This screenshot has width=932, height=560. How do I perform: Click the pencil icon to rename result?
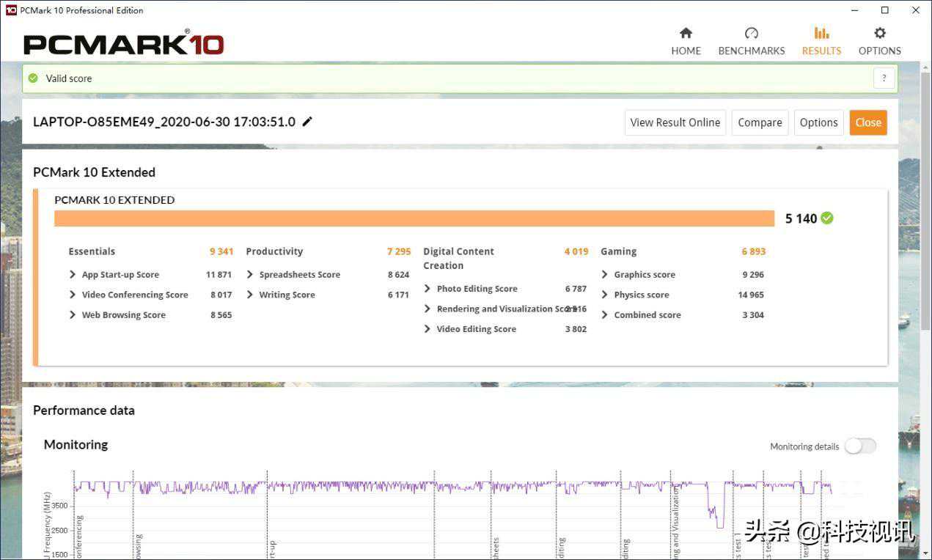click(x=307, y=122)
